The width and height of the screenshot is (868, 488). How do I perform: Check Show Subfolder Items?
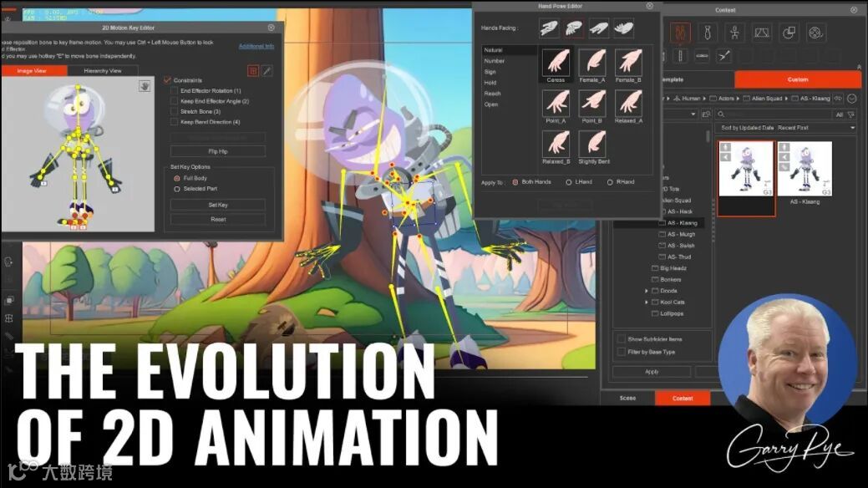(x=621, y=339)
